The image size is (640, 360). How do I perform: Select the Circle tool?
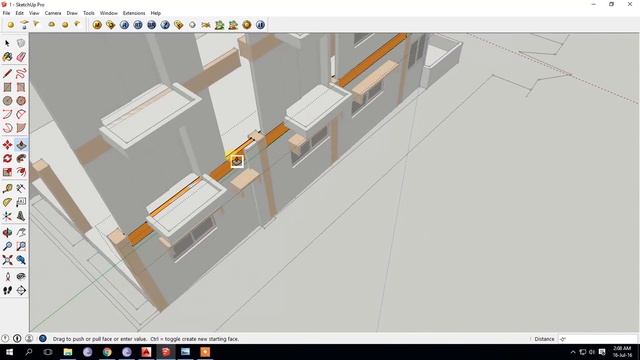(x=7, y=100)
